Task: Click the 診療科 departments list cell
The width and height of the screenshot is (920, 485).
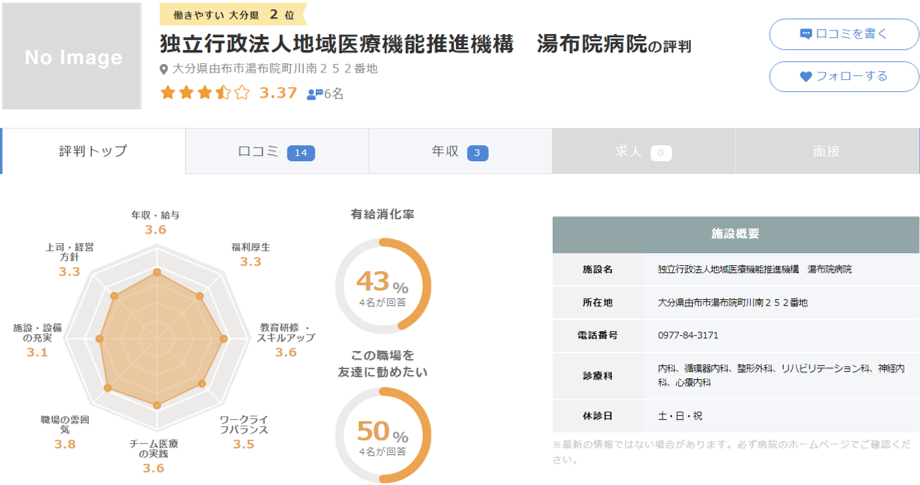Action: (x=781, y=375)
